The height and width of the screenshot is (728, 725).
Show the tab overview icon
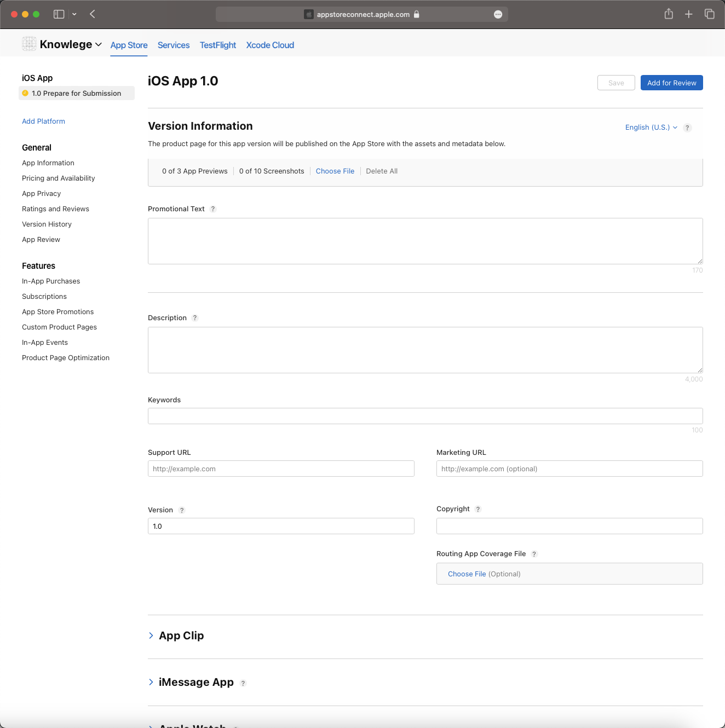(x=710, y=14)
